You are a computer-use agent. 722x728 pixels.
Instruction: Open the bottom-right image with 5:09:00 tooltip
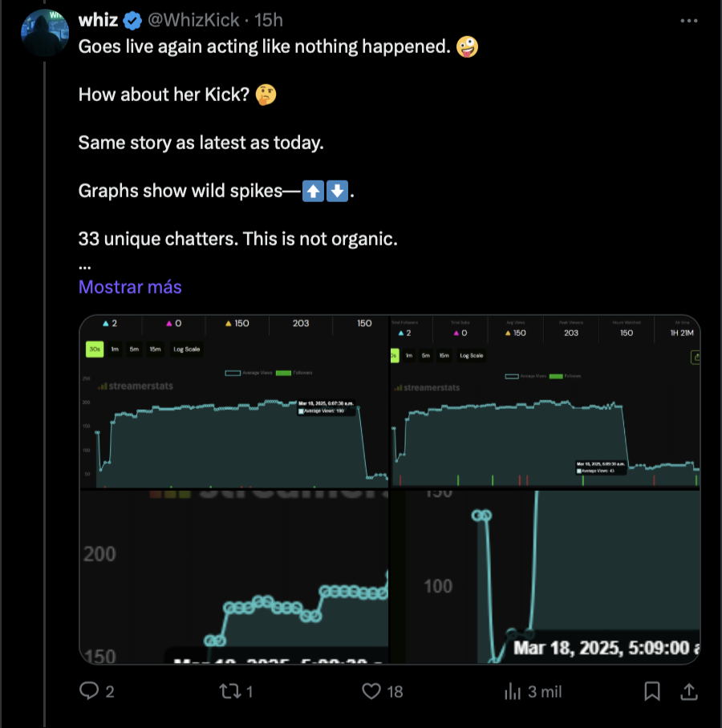[546, 577]
